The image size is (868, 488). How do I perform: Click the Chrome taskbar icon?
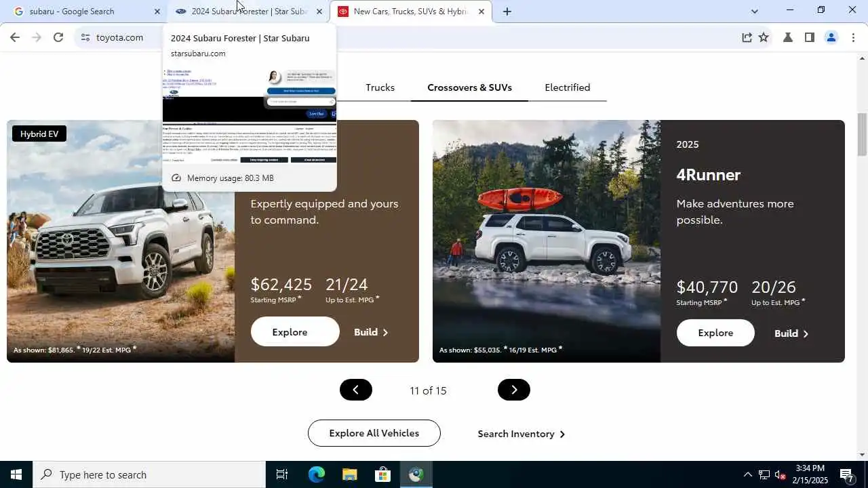(x=416, y=474)
